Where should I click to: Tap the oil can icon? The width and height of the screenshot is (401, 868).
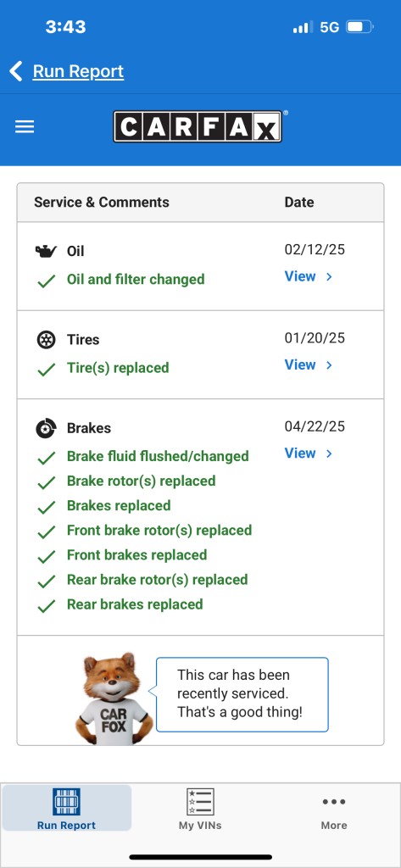(46, 251)
